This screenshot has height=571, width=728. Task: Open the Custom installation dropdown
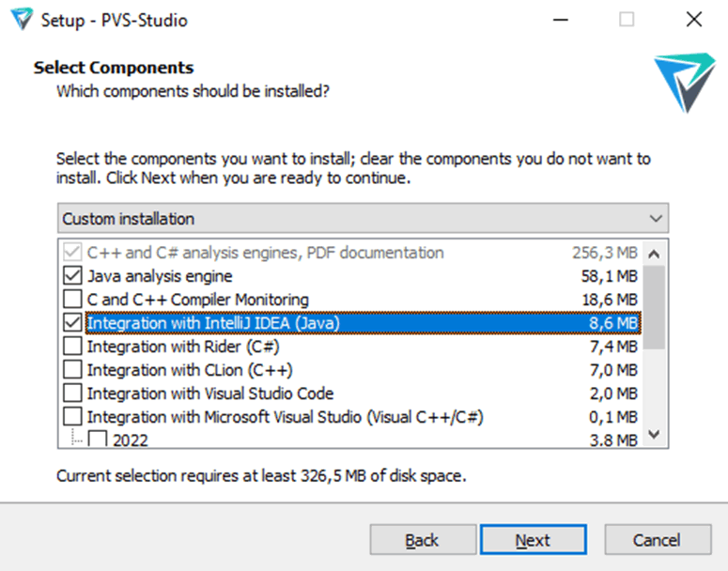(363, 218)
